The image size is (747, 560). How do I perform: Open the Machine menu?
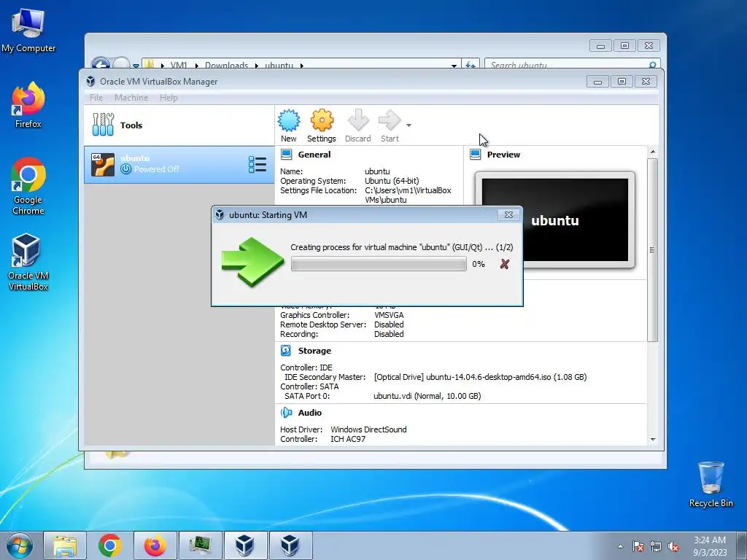131,98
